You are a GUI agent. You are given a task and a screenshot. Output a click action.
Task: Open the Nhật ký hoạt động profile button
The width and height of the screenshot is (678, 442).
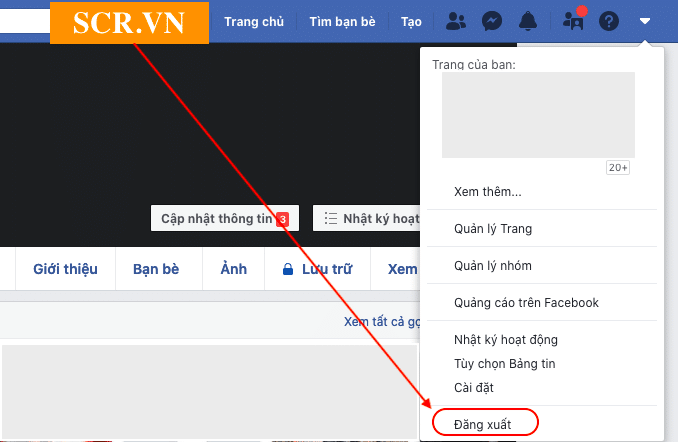(367, 218)
